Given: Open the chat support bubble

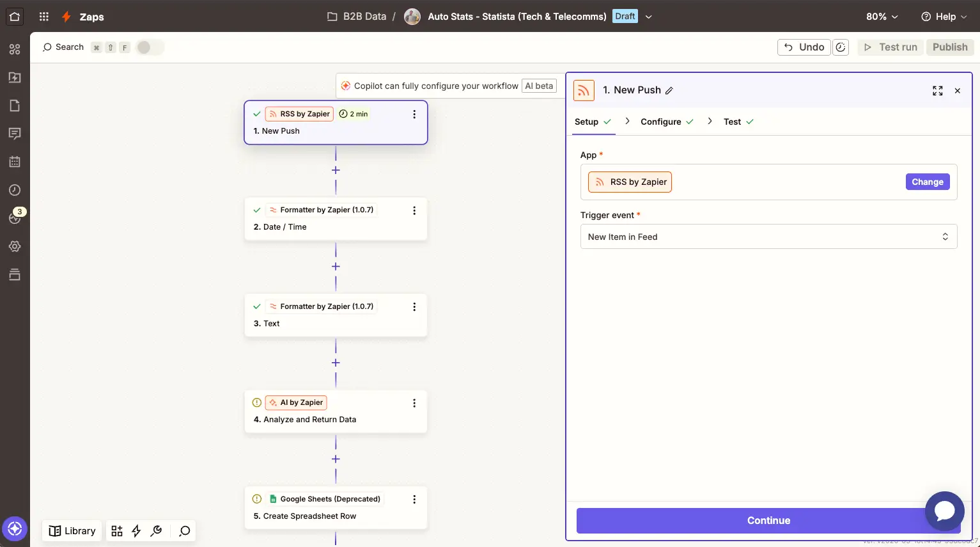Looking at the screenshot, I should (x=945, y=511).
